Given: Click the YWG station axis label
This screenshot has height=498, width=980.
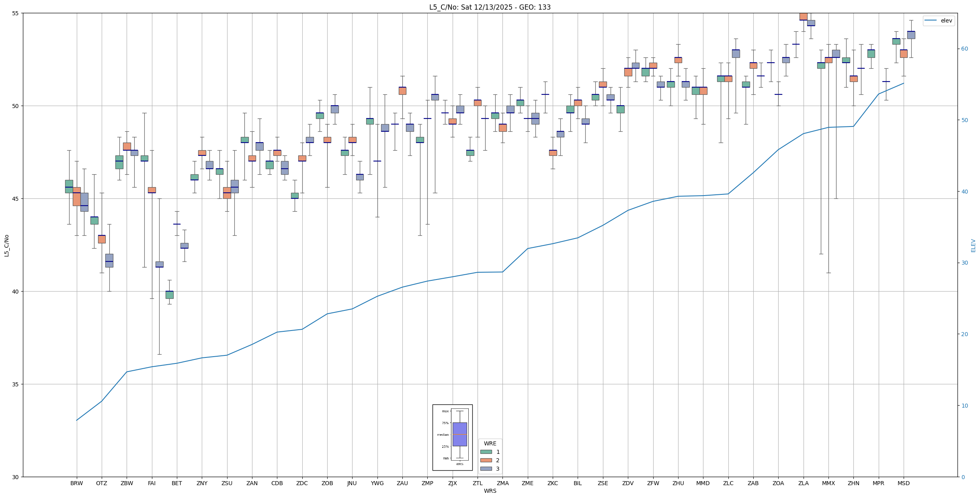Looking at the screenshot, I should (377, 483).
